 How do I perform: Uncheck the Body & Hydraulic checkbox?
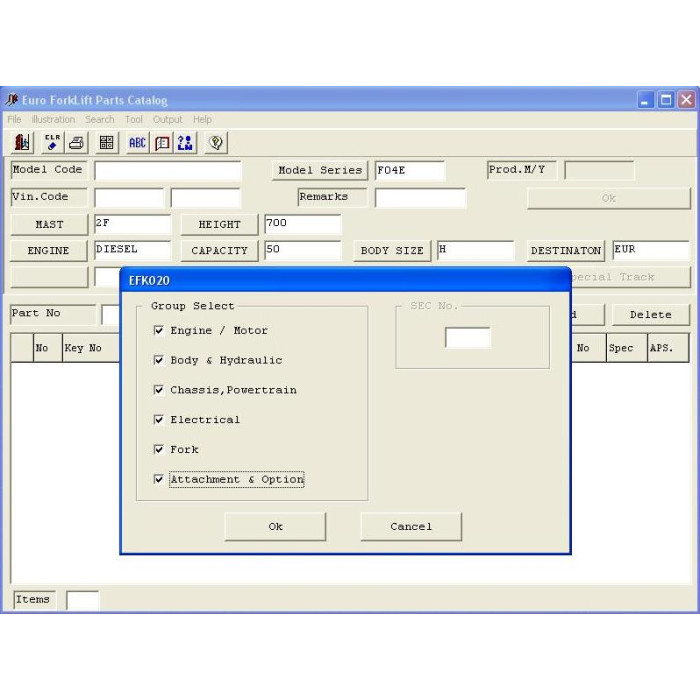coord(158,360)
